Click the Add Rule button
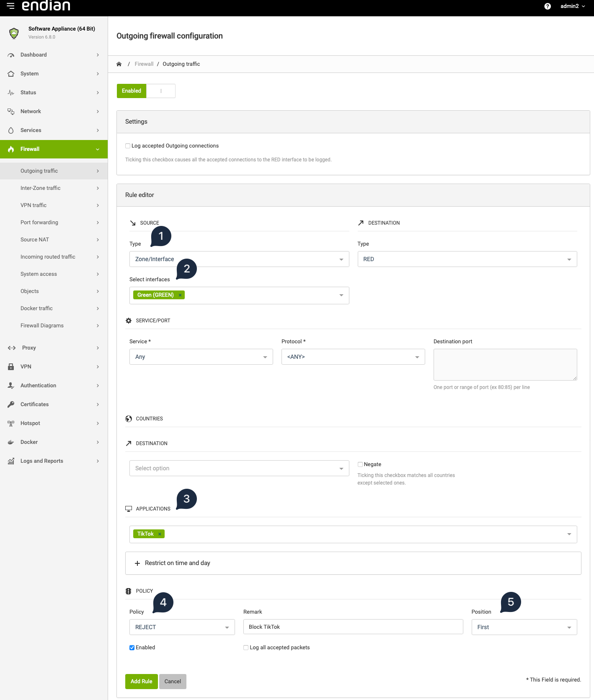Image resolution: width=594 pixels, height=700 pixels. (142, 682)
